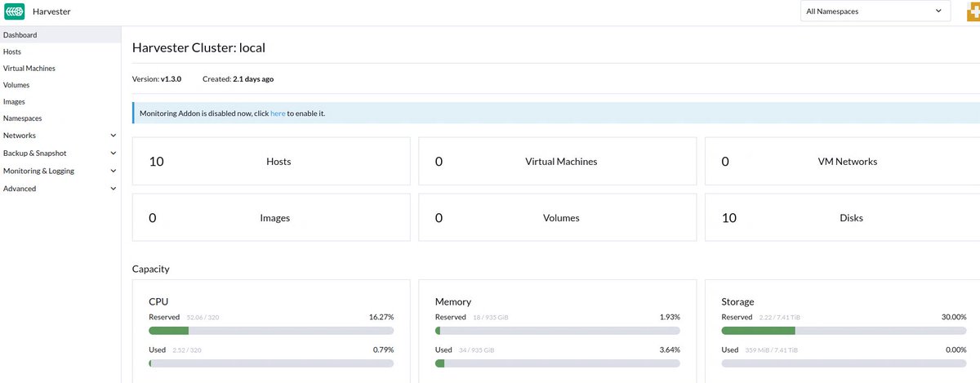Open the All Namespaces dropdown
Viewport: 980px width, 383px height.
[875, 11]
